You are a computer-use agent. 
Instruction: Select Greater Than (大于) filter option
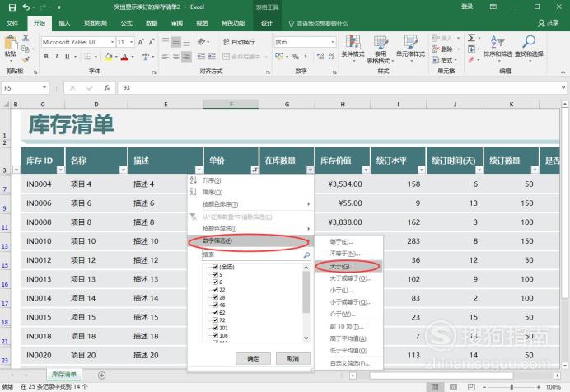pyautogui.click(x=348, y=266)
